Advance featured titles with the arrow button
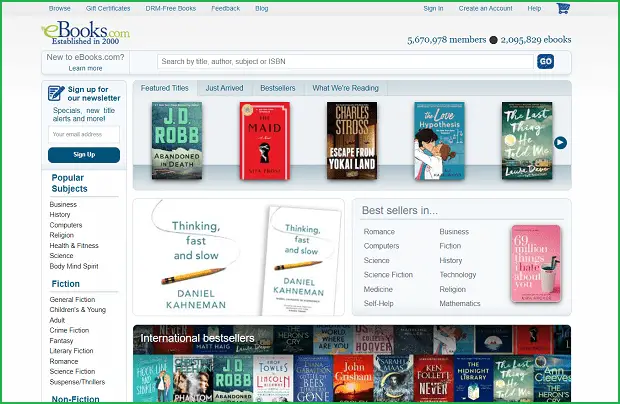Screen dimensions: 620x404 560,143
